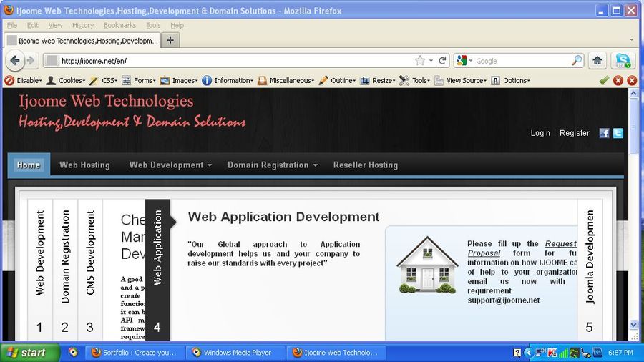Click the house image thumbnail

[427, 265]
